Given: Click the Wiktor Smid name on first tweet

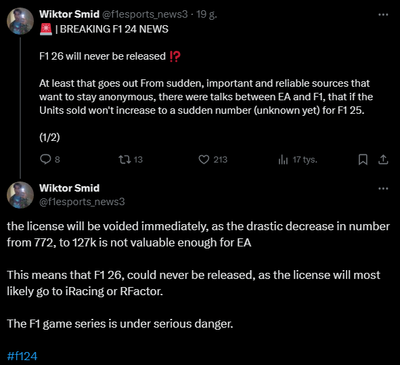Looking at the screenshot, I should point(69,14).
